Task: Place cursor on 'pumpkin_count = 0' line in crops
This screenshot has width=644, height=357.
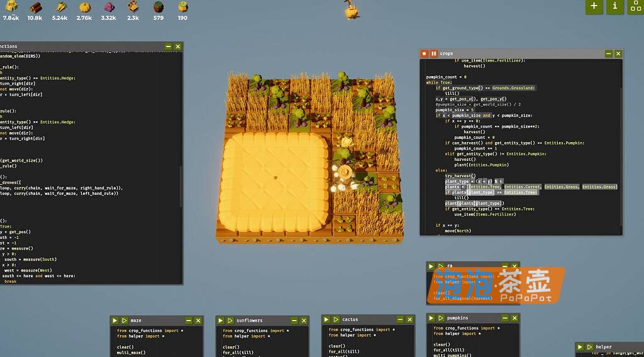Action: click(446, 77)
